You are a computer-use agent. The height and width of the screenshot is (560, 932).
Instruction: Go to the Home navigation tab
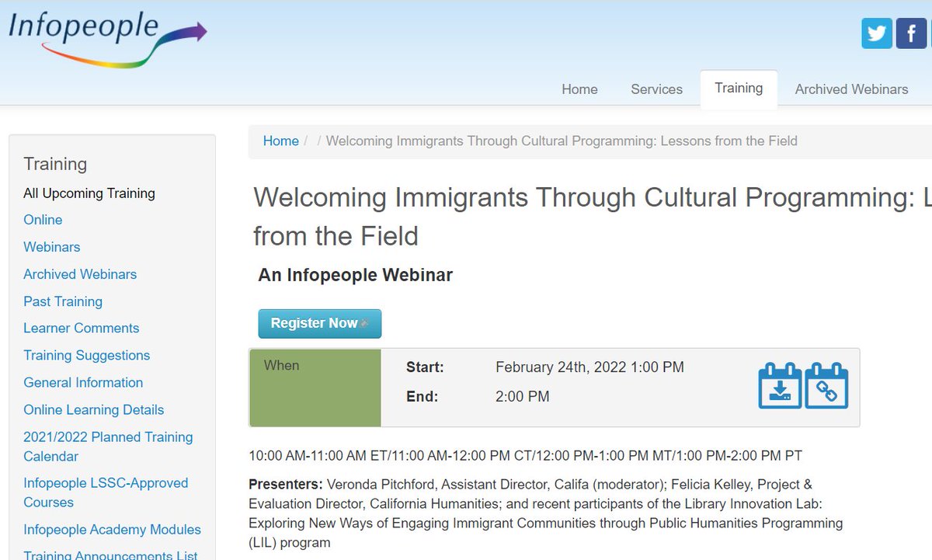[579, 89]
